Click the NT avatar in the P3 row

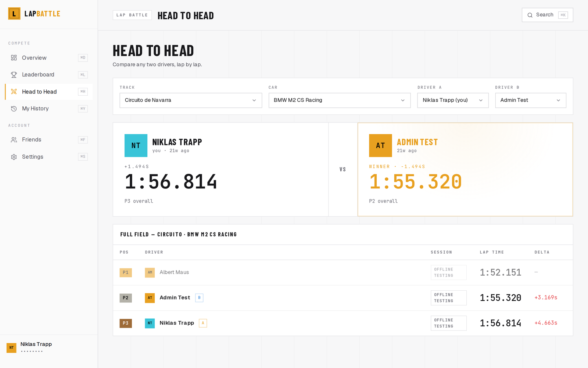coord(150,323)
